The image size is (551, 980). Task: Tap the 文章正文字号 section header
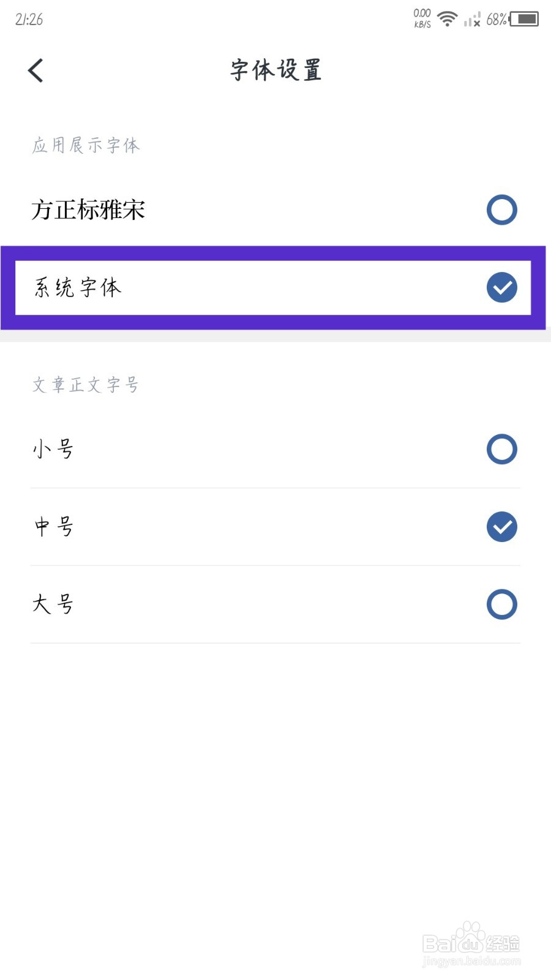click(x=86, y=385)
